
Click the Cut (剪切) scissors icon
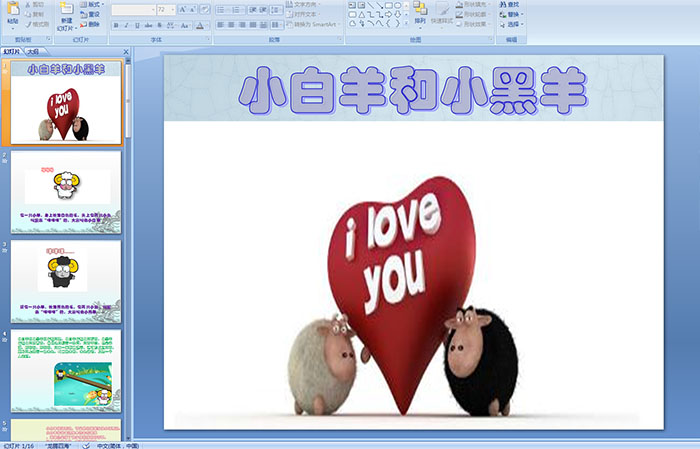[x=28, y=4]
